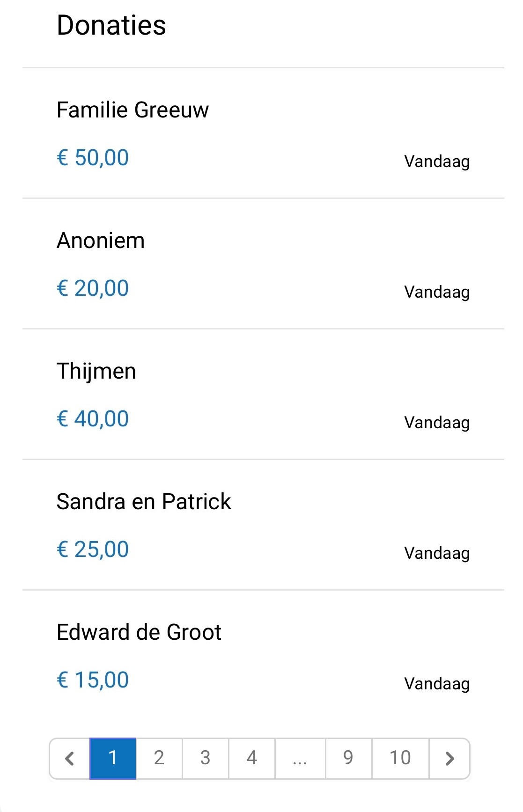Screen dimensions: 523x812
Task: Click the € 50,00 donation amount
Action: click(93, 158)
